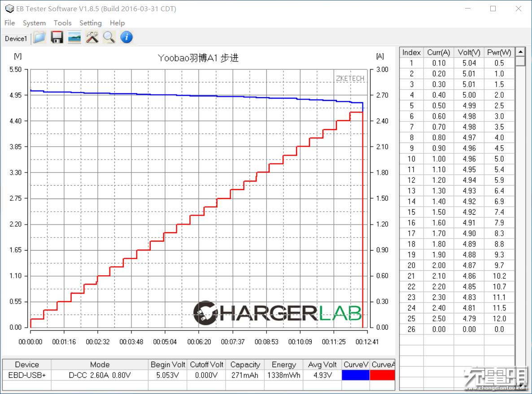The width and height of the screenshot is (532, 394).
Task: Close the EB Tester window
Action: (x=519, y=9)
